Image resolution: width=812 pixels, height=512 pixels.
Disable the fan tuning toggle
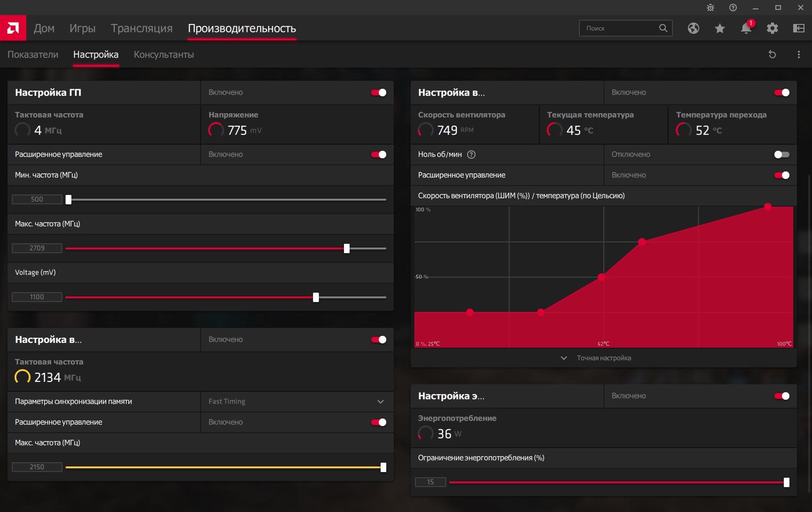[782, 93]
